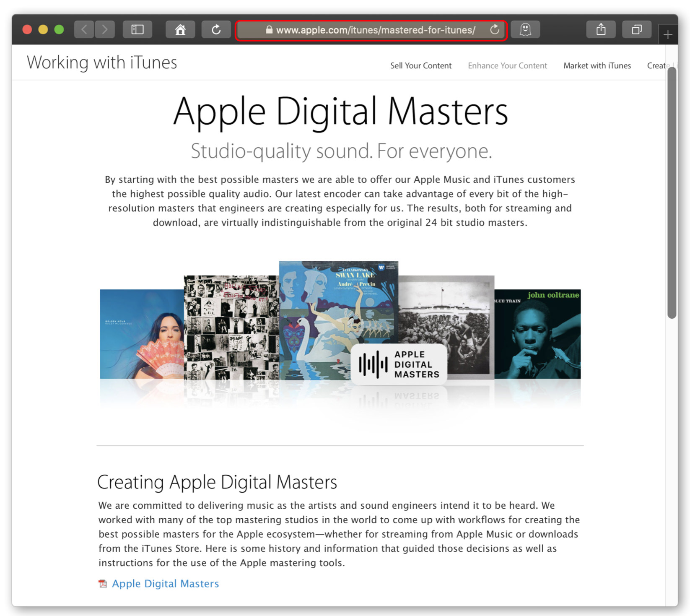Open the Share menu icon

point(601,30)
